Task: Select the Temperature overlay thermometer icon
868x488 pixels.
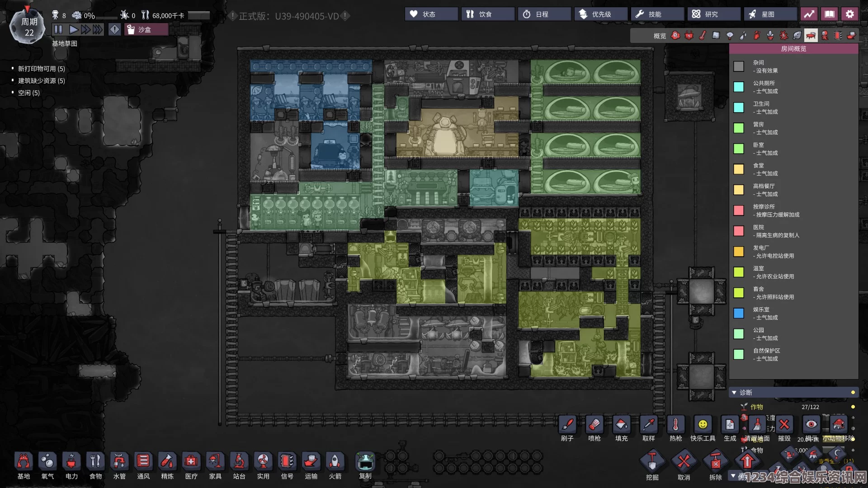Action: click(x=703, y=36)
